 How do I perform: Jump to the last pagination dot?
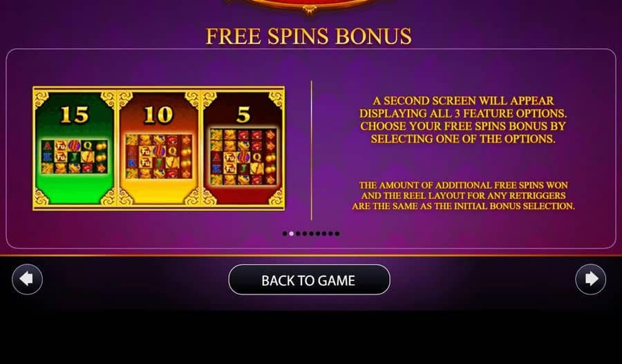(x=337, y=233)
